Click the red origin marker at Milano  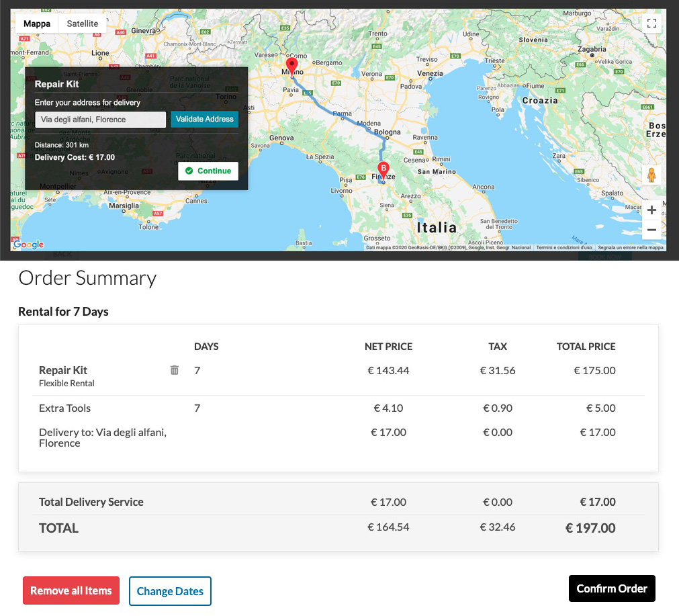pyautogui.click(x=291, y=66)
